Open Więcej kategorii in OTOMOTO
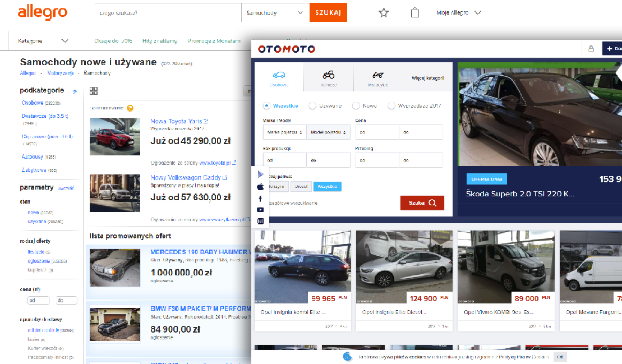622x364 pixels. (427, 78)
